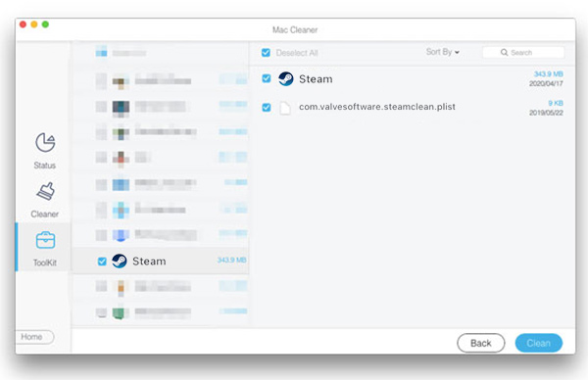This screenshot has height=380, width=588.
Task: Open the Sort By dropdown
Action: pos(443,52)
